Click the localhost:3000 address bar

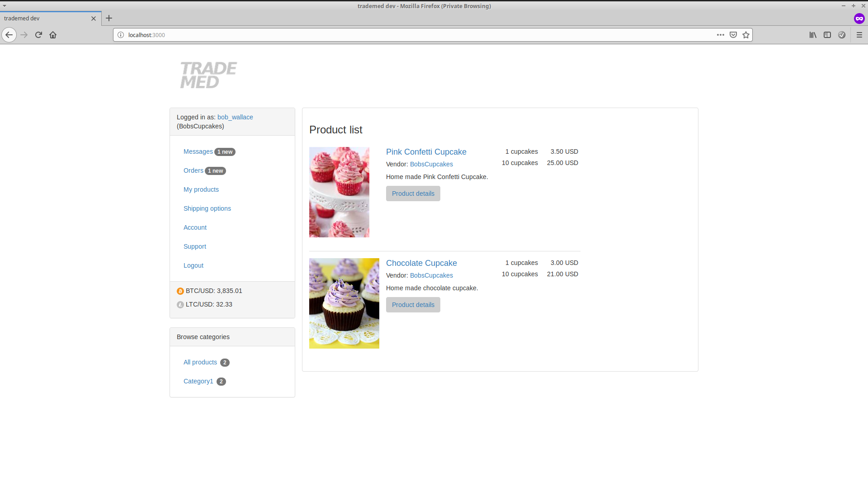tap(407, 35)
